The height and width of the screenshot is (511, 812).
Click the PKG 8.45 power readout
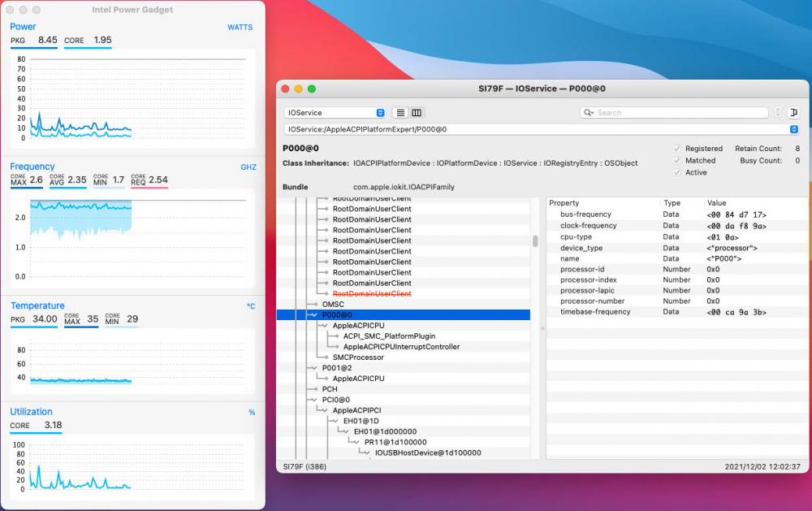(x=33, y=41)
